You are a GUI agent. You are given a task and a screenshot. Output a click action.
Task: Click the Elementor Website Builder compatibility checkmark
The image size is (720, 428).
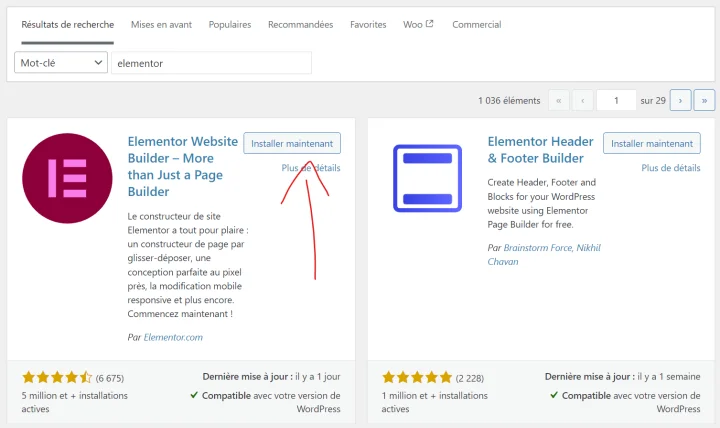(194, 395)
